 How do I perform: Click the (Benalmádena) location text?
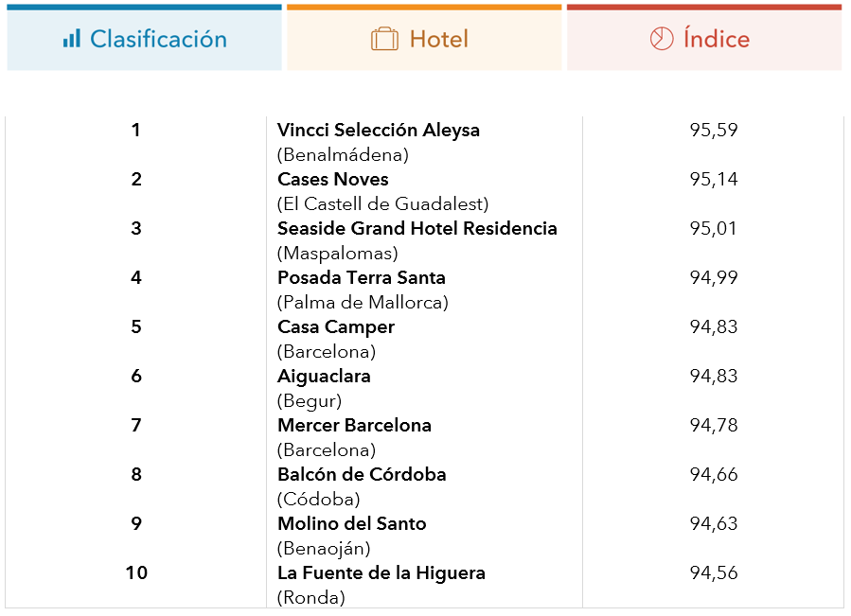(x=343, y=155)
